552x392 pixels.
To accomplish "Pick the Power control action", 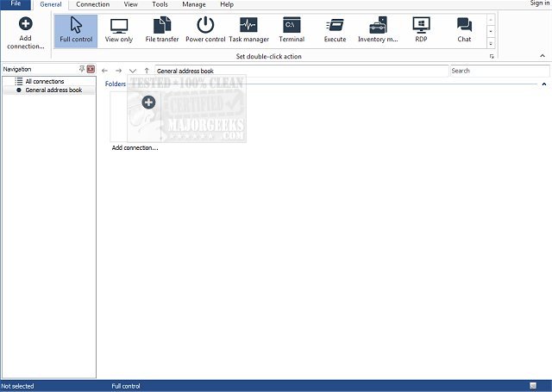I will pos(205,30).
